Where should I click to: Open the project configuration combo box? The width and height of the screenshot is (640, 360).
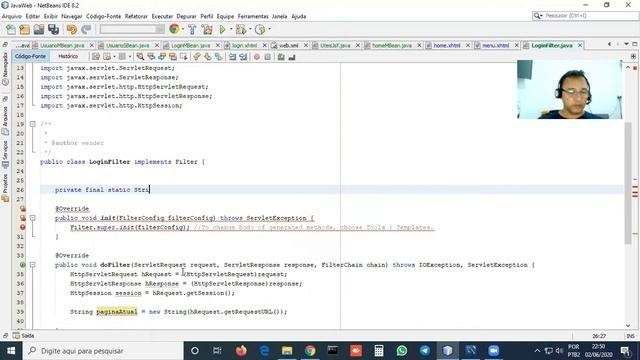coord(132,29)
